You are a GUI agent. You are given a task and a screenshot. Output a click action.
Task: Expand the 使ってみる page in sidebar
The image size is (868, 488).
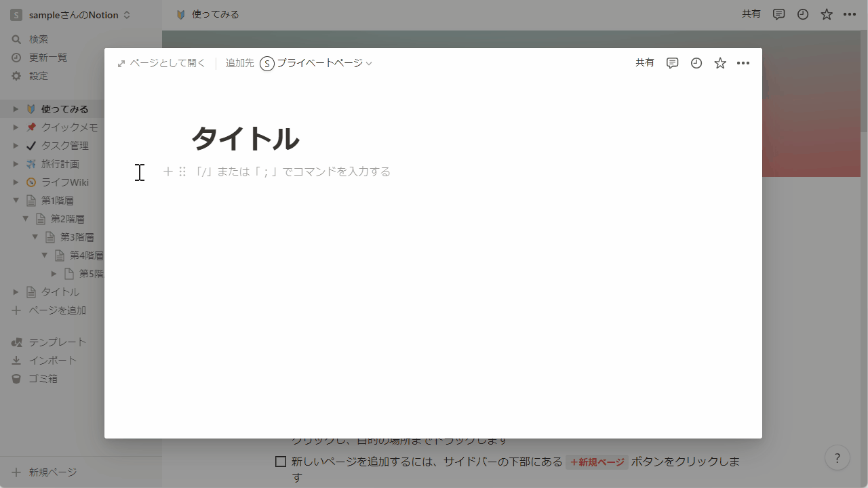(x=16, y=109)
